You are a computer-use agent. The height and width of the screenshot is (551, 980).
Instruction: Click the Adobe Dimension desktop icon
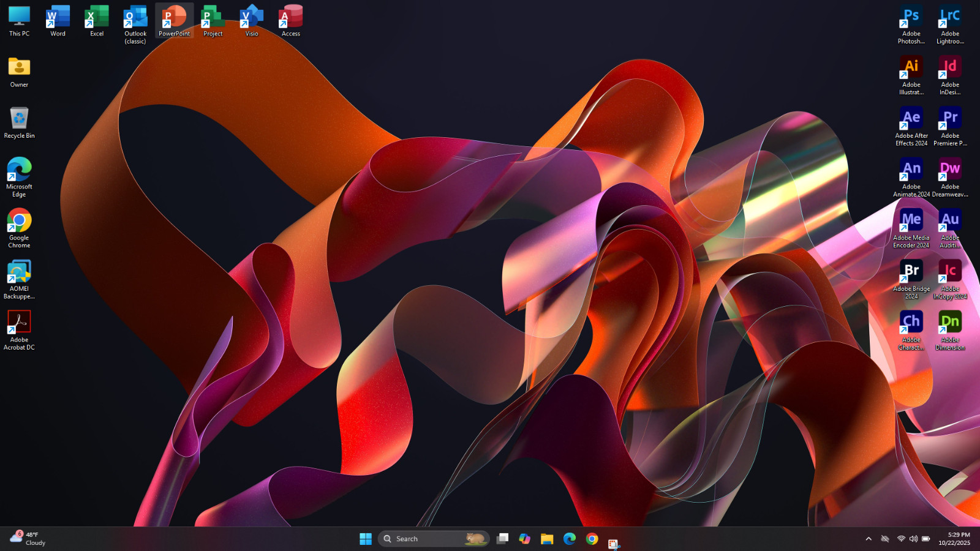(x=950, y=330)
